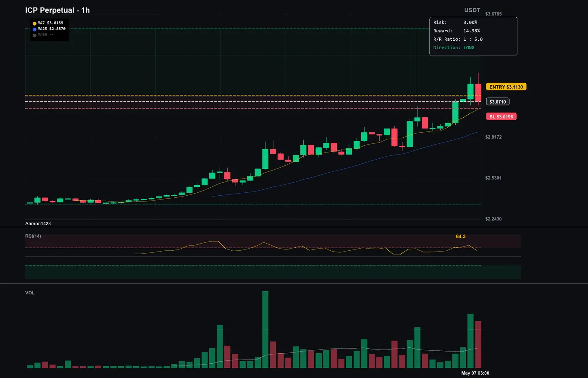Select the Reward 14.98% row

(457, 31)
